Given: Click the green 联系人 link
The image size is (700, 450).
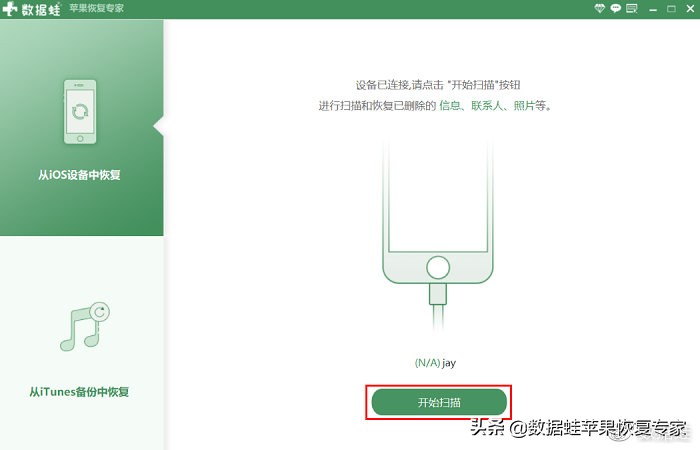Looking at the screenshot, I should click(487, 106).
